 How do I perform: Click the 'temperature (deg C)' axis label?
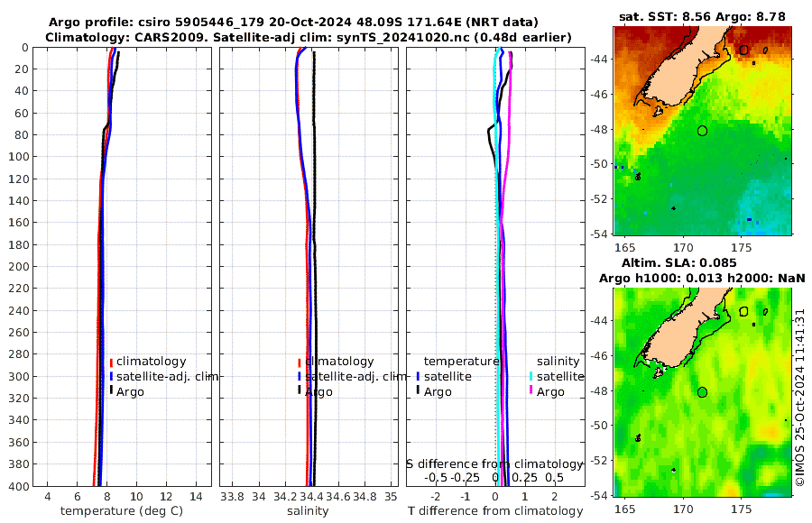122,511
